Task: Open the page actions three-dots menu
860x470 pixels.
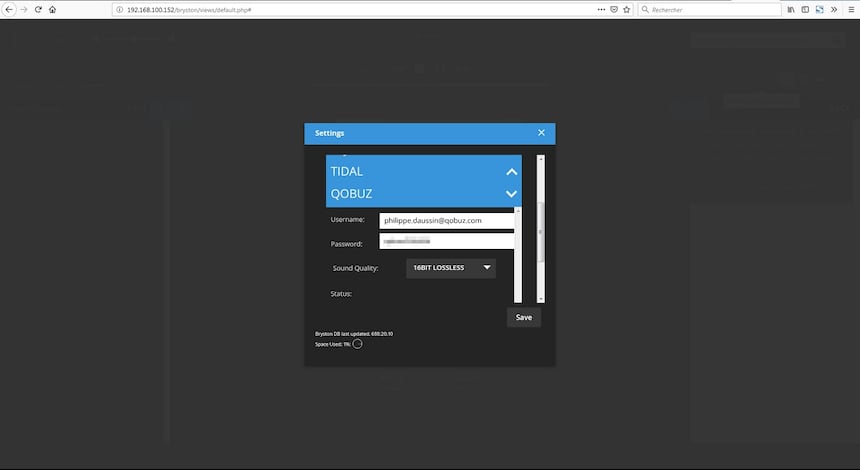Action: click(x=601, y=9)
